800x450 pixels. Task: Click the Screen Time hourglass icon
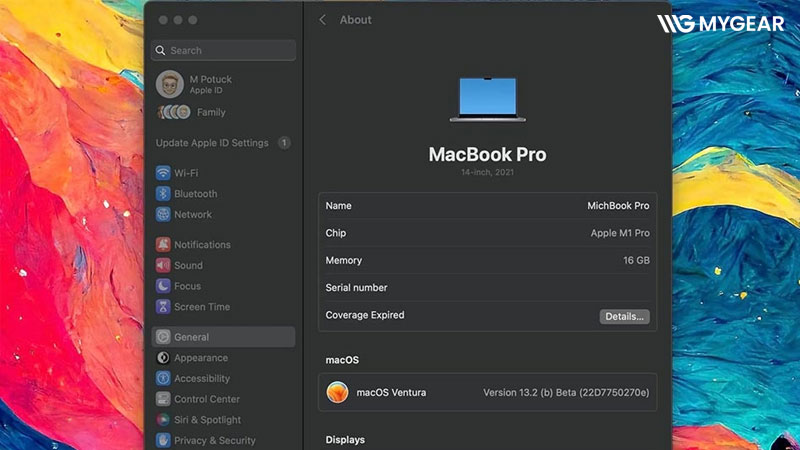tap(163, 307)
